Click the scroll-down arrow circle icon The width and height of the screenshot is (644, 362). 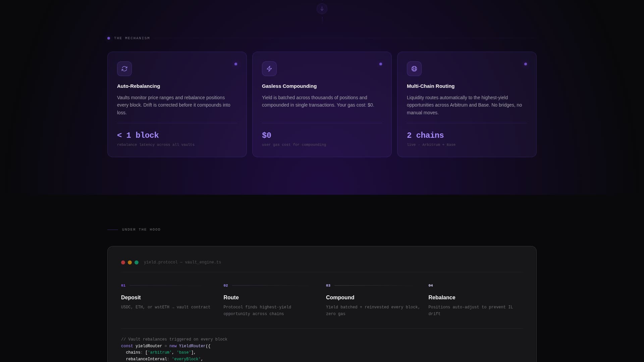click(x=322, y=9)
